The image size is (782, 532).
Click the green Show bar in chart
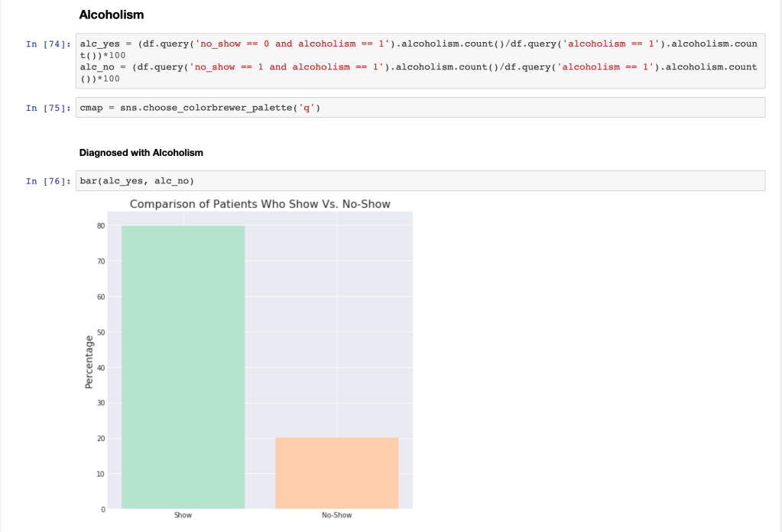[183, 367]
